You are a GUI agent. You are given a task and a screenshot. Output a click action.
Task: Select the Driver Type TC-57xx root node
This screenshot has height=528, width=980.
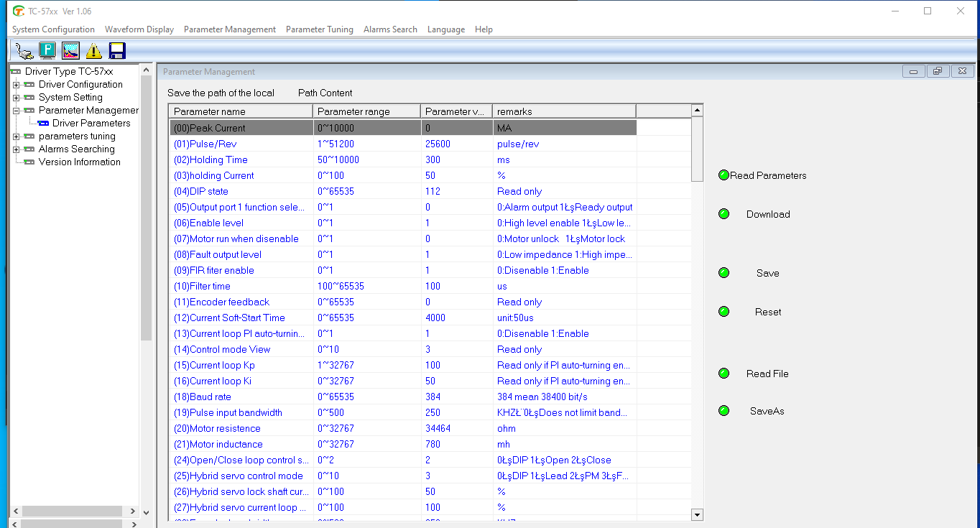pyautogui.click(x=69, y=71)
